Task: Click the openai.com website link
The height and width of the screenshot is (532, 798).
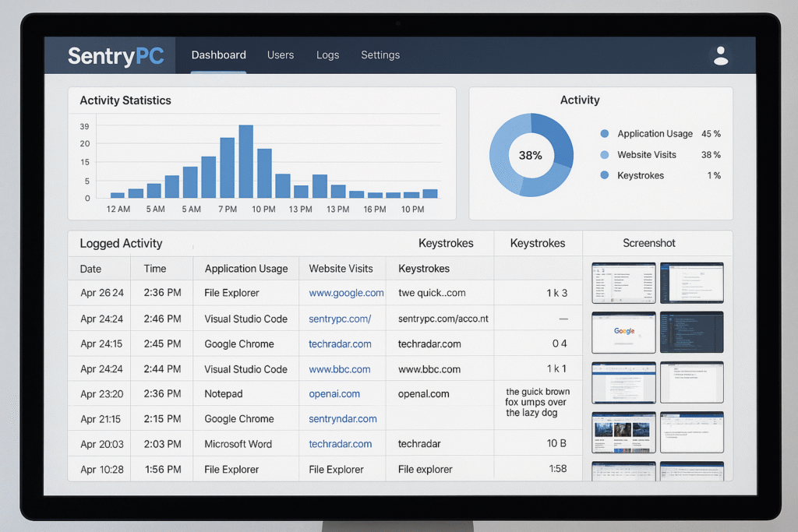Action: tap(334, 394)
